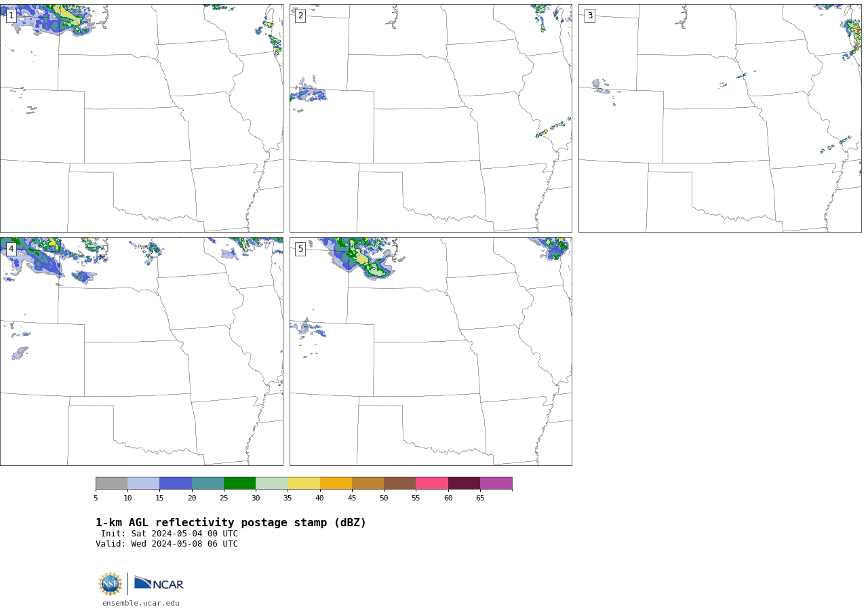Click the yellow 35-40 dBZ swatch

[304, 483]
